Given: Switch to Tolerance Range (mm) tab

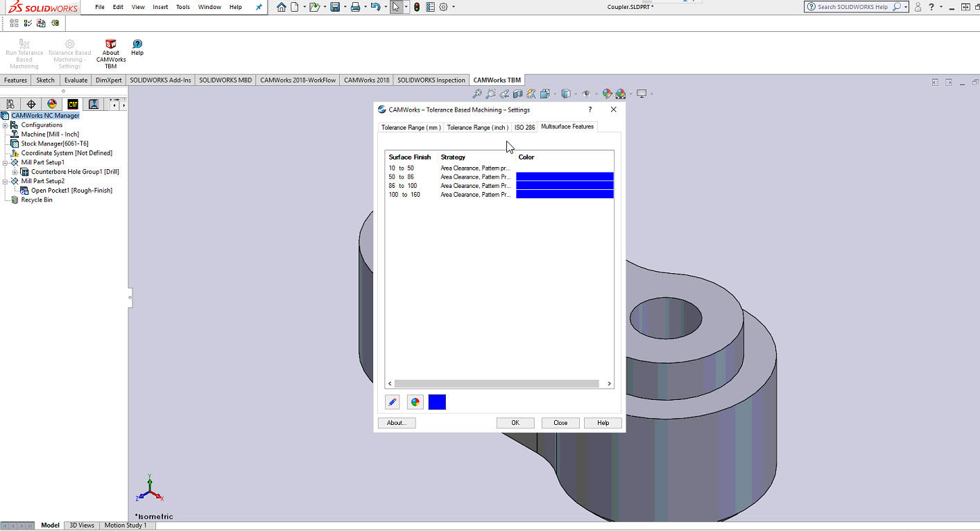Looking at the screenshot, I should tap(411, 128).
